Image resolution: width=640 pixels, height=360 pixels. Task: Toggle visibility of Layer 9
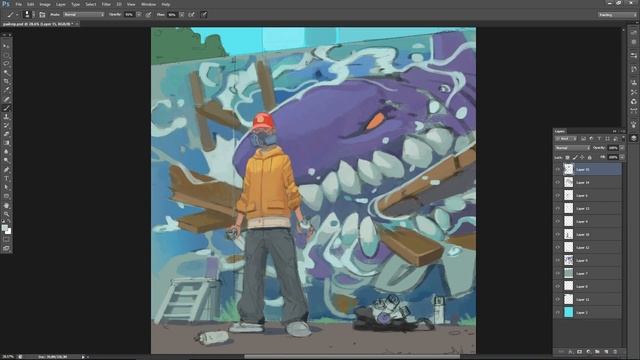[558, 260]
